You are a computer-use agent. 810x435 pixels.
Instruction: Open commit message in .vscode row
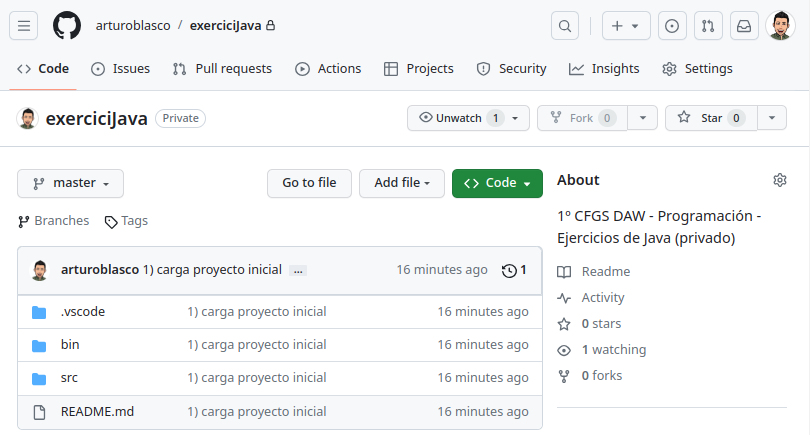click(x=257, y=312)
